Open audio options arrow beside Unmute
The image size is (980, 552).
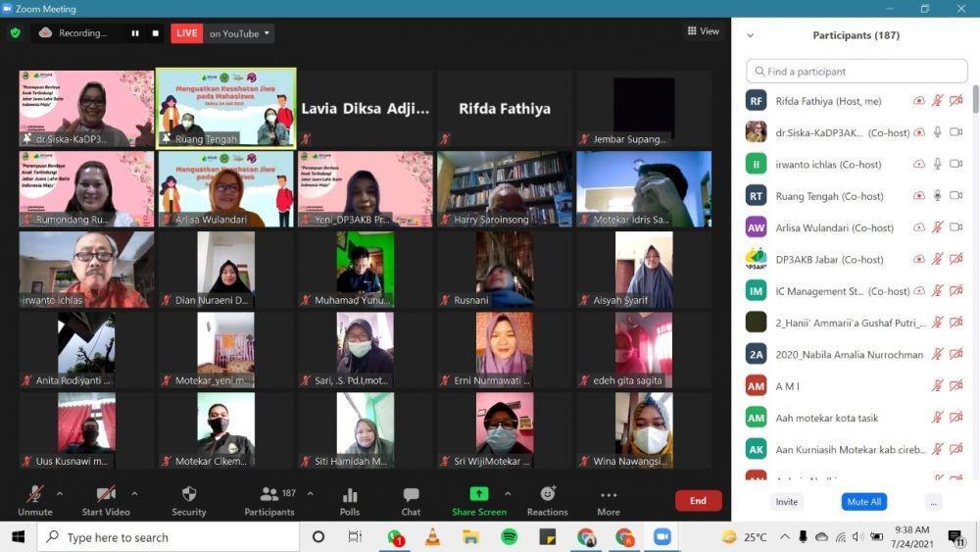(x=60, y=494)
